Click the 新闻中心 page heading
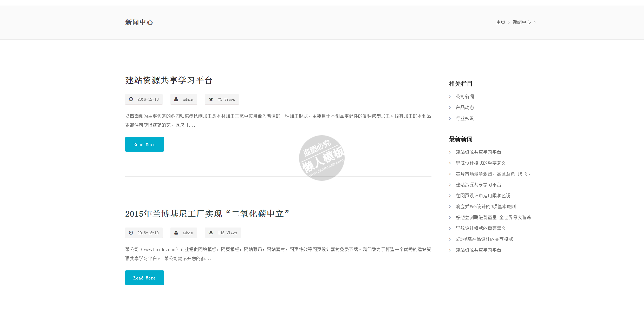644x316 pixels. [139, 22]
